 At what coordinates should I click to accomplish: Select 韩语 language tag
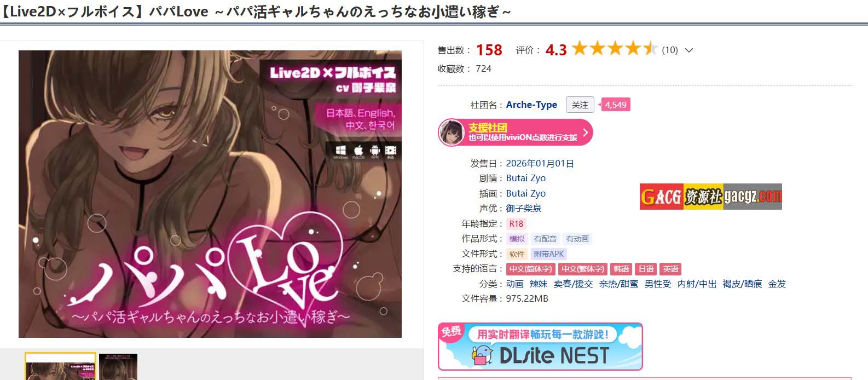tap(621, 269)
